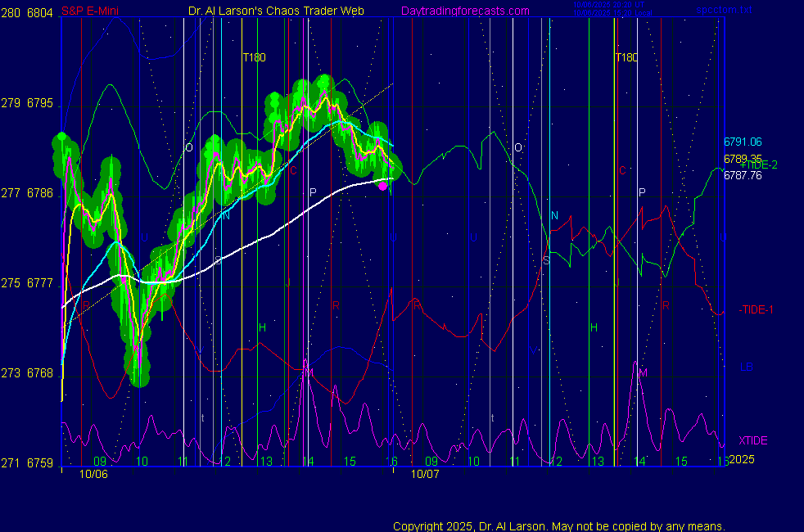Screen dimensions: 804x532
Task: Click the magenta dot at the latest price
Action: tap(382, 186)
